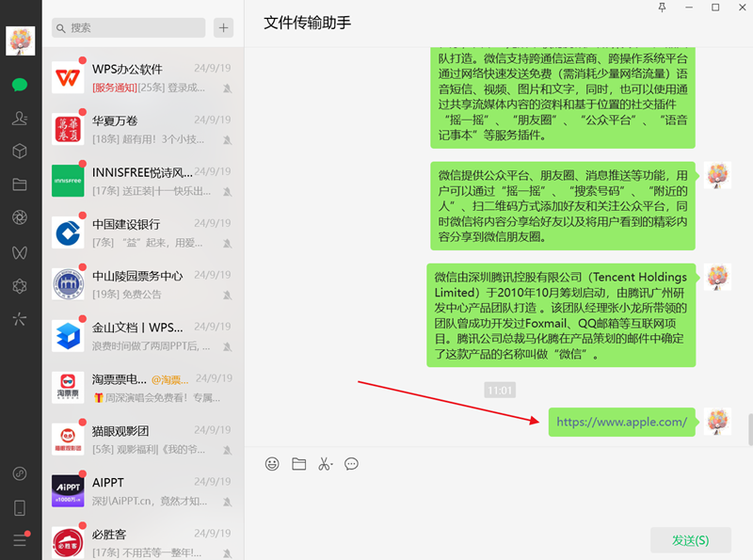Click the send file folder icon

(x=298, y=464)
